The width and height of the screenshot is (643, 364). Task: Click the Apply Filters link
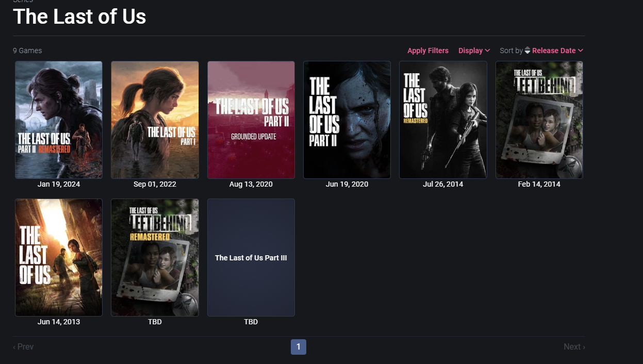click(x=428, y=51)
